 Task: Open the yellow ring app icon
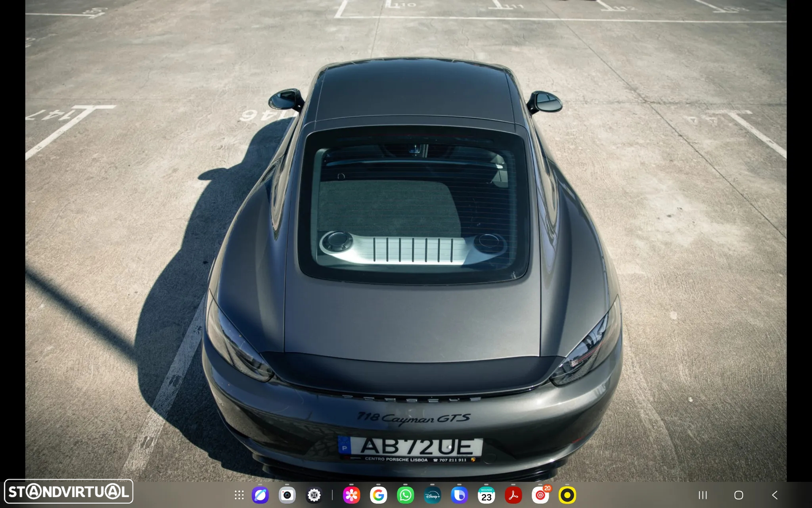click(567, 495)
